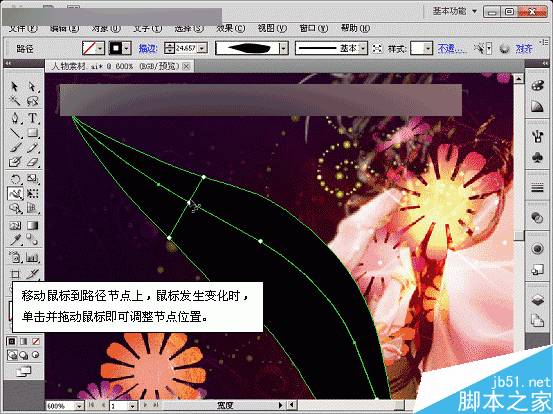Image resolution: width=553 pixels, height=414 pixels.
Task: Select the Blob Brush tool
Action: pos(14,162)
